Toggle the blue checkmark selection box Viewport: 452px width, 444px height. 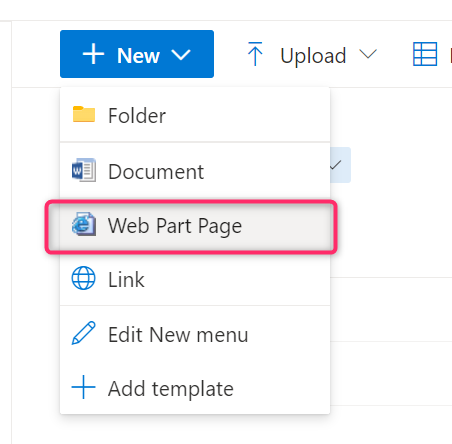point(340,165)
